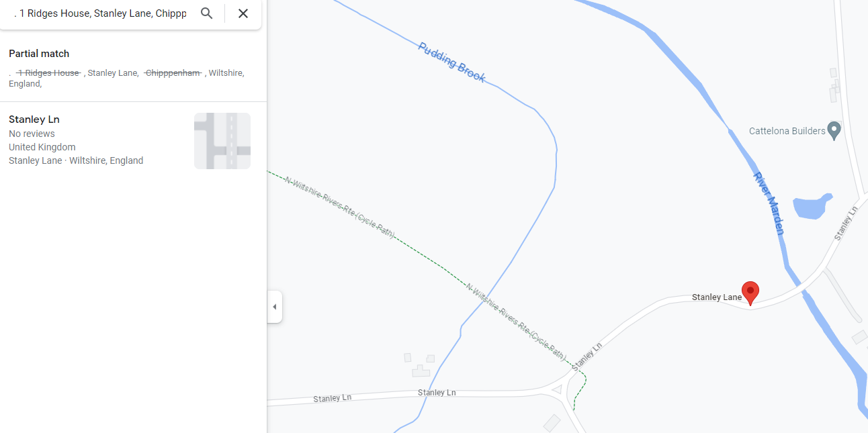This screenshot has height=433, width=868.
Task: Click into the address search field
Action: point(101,13)
